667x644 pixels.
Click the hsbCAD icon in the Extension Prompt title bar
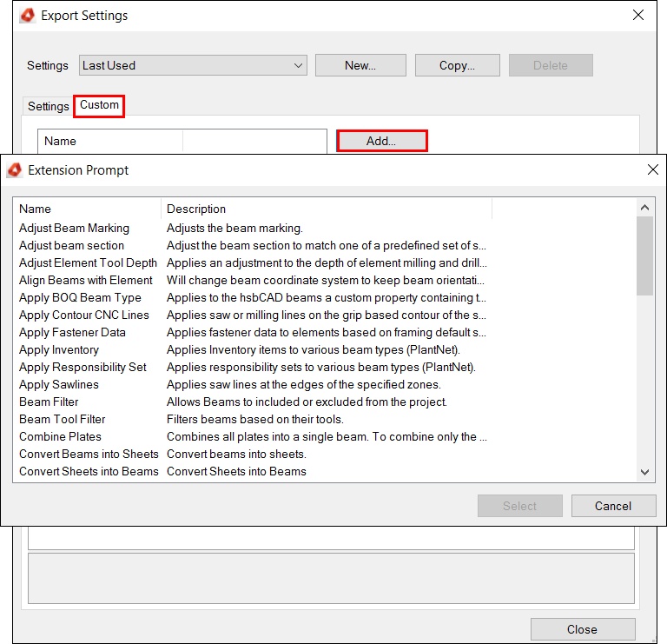[15, 169]
